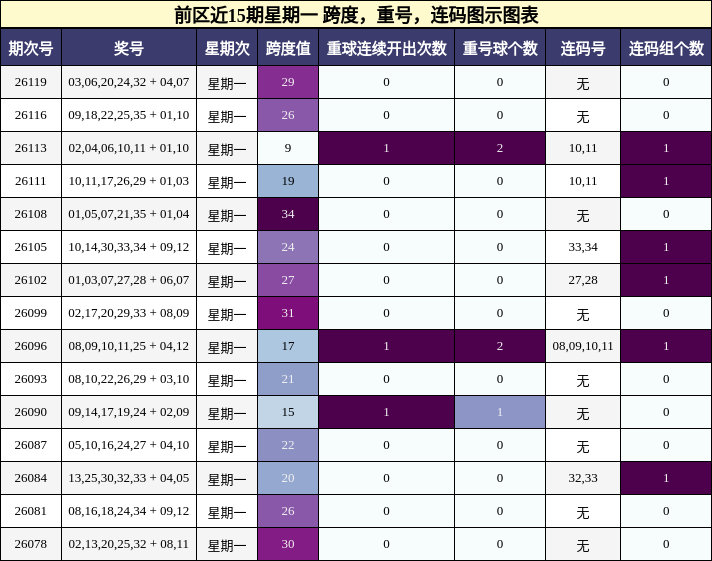Click repeat ball count 1 in row 26090
This screenshot has height=561, width=712.
(500, 412)
